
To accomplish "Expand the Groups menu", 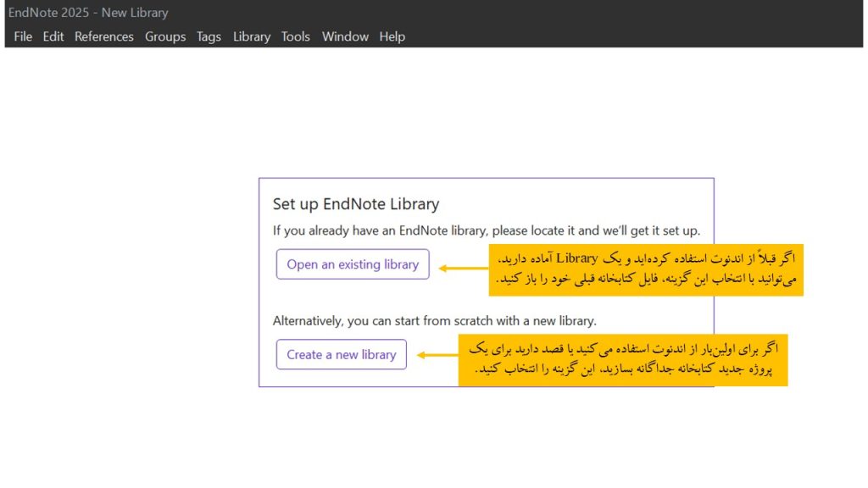I will coord(165,36).
